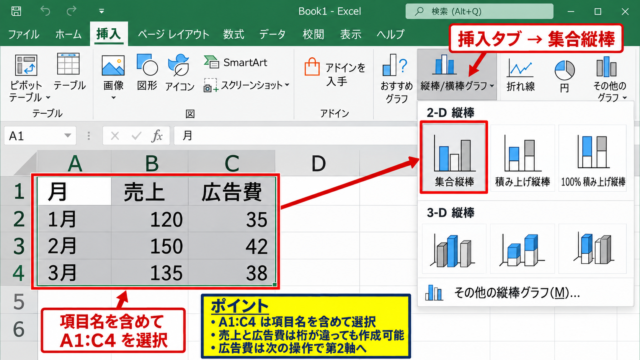
Task: Click cell B4 with value 135
Action: [x=150, y=273]
